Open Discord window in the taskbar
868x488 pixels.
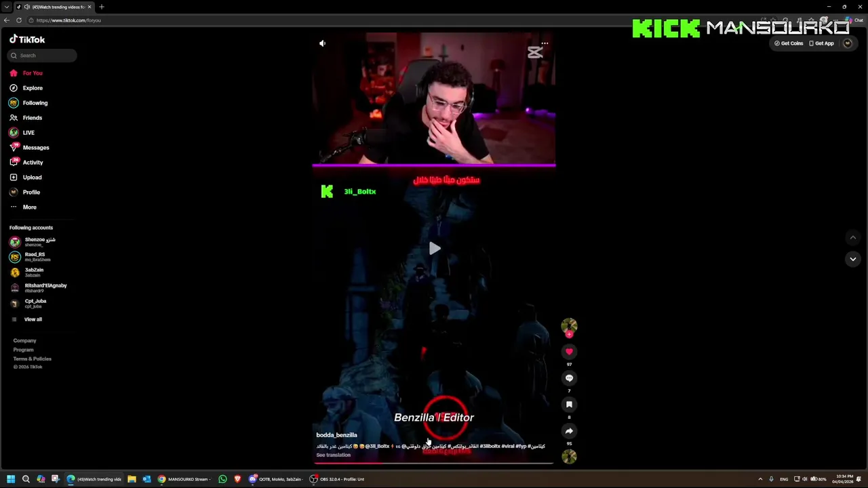click(x=276, y=479)
